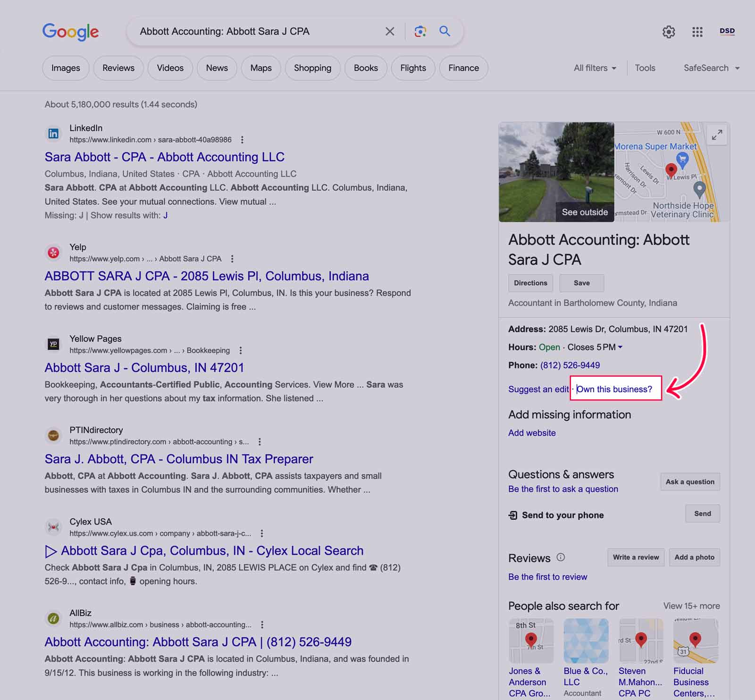Open the Google apps grid
This screenshot has width=755, height=700.
[x=696, y=32]
